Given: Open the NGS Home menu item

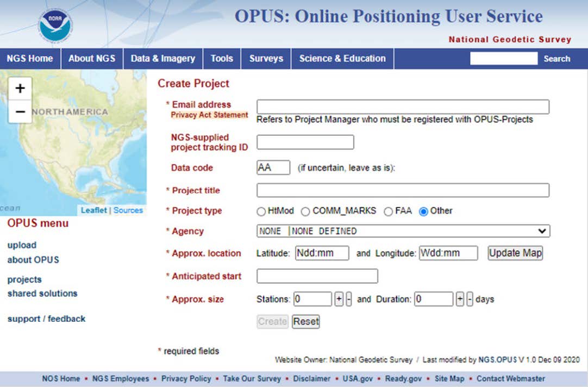Looking at the screenshot, I should (30, 59).
